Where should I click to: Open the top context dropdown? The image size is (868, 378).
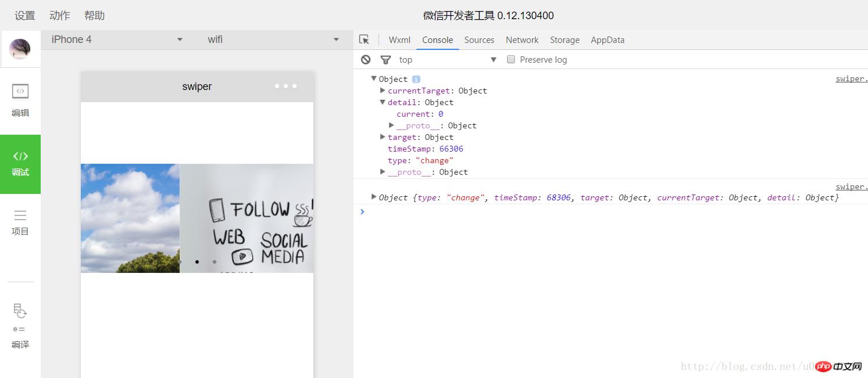coord(448,59)
